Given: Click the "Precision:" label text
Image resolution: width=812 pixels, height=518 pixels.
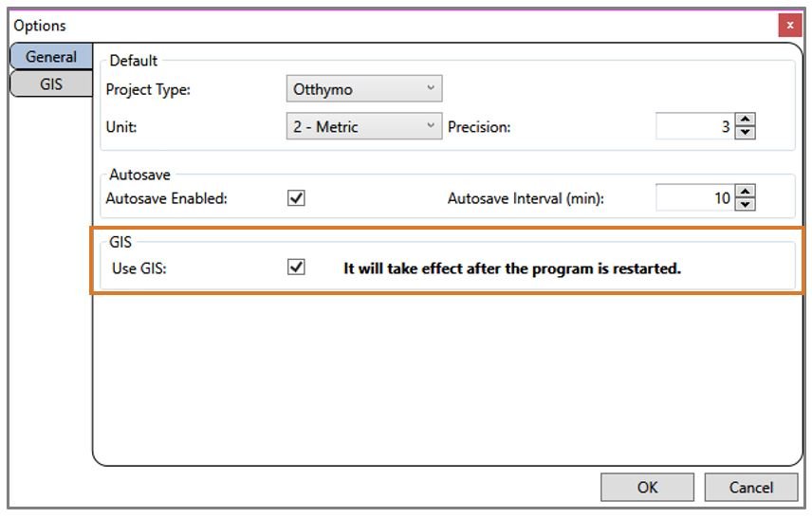Looking at the screenshot, I should coord(479,127).
